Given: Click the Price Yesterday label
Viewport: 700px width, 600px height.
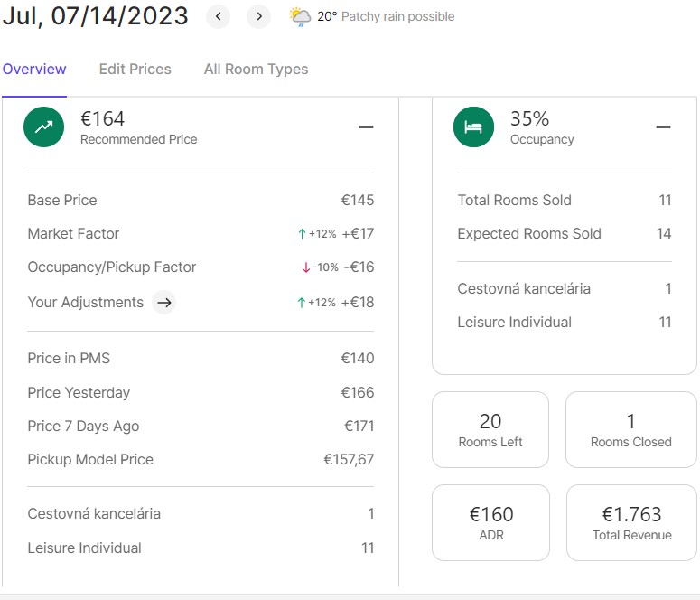Looking at the screenshot, I should (x=79, y=393).
